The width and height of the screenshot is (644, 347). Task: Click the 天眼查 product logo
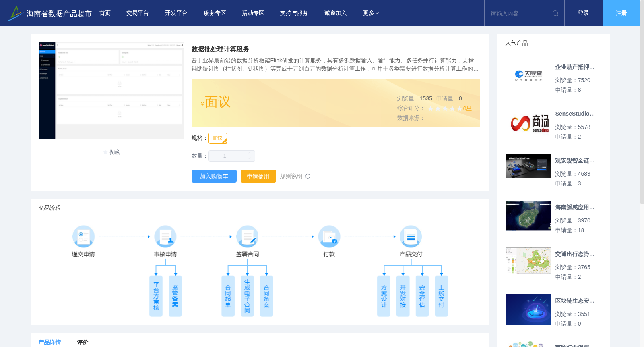(x=528, y=75)
